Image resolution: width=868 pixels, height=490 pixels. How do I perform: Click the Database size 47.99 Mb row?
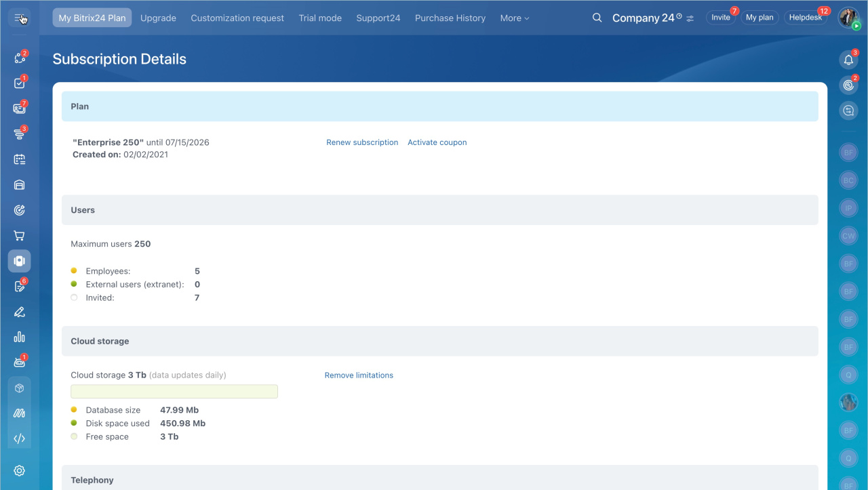point(135,410)
